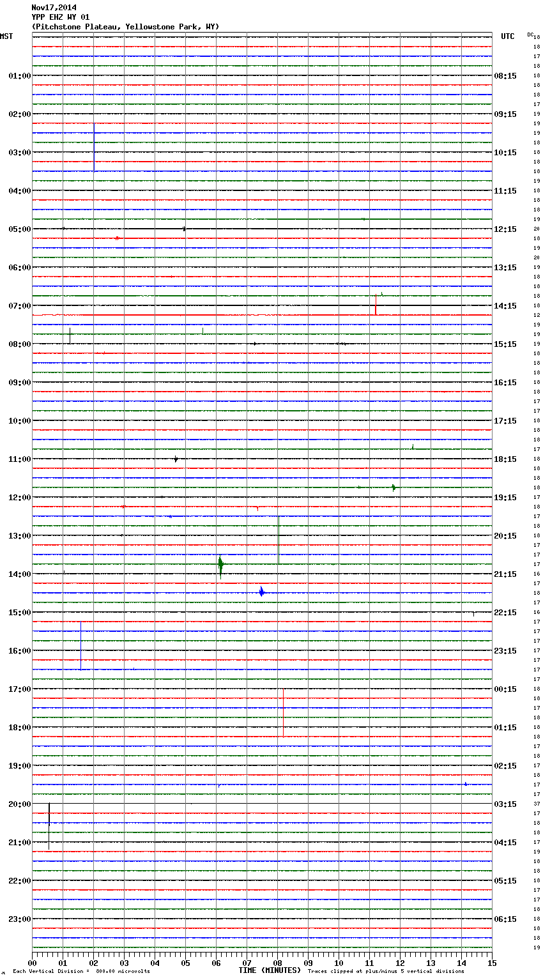The image size is (543, 980).
Task: Select the 10:00 MST time label
Action: 19,421
